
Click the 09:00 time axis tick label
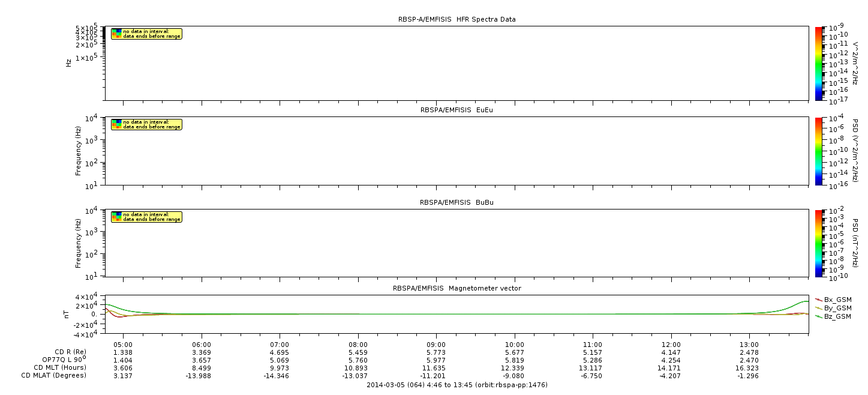(x=436, y=344)
